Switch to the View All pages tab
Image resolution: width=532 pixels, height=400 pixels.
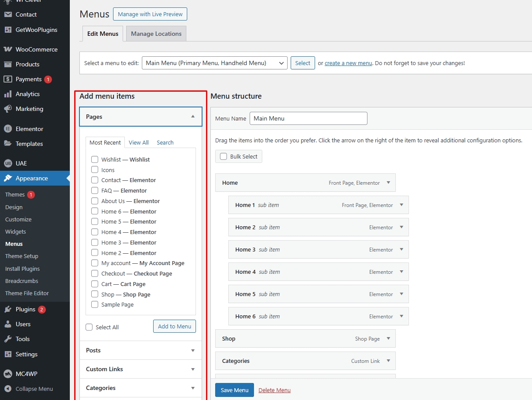(138, 142)
